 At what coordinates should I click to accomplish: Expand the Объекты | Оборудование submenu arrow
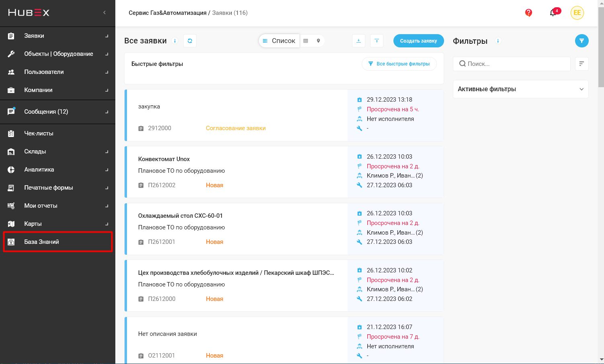(x=107, y=54)
